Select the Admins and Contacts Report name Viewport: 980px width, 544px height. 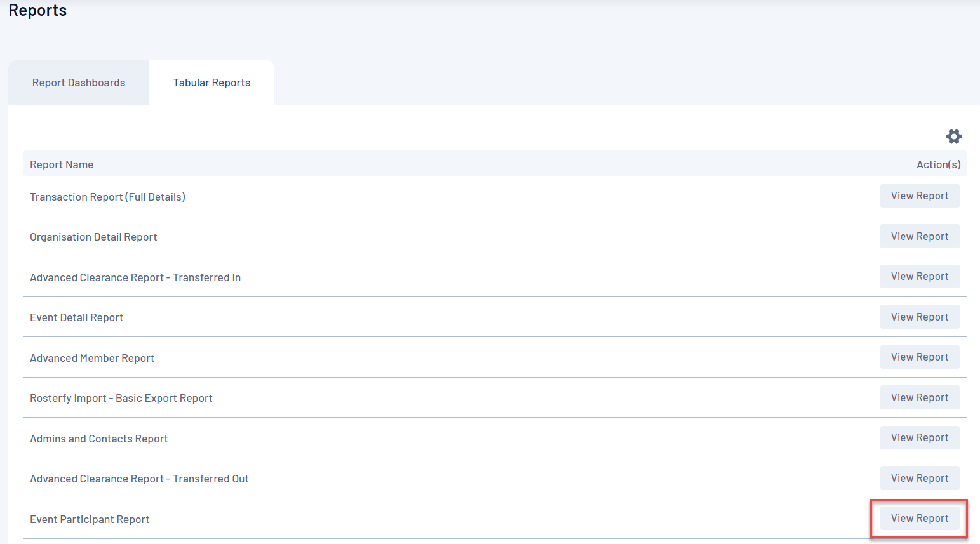point(99,439)
